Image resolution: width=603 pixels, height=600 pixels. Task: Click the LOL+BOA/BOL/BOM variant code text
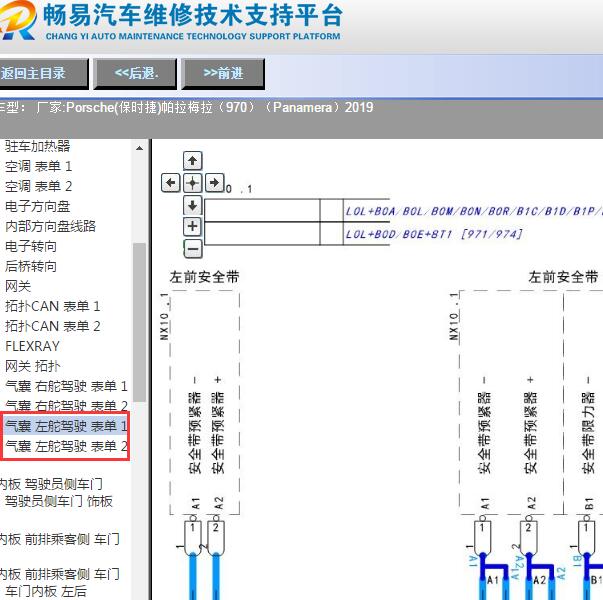[474, 211]
